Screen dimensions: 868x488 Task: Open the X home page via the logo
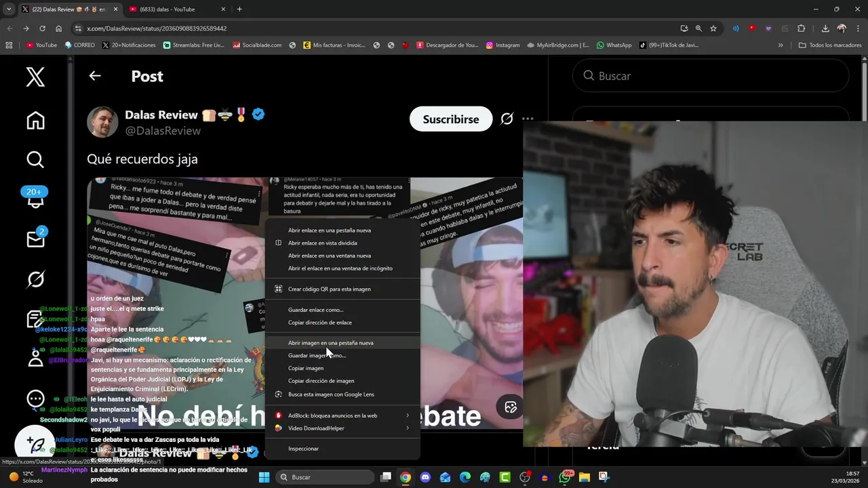click(x=35, y=77)
